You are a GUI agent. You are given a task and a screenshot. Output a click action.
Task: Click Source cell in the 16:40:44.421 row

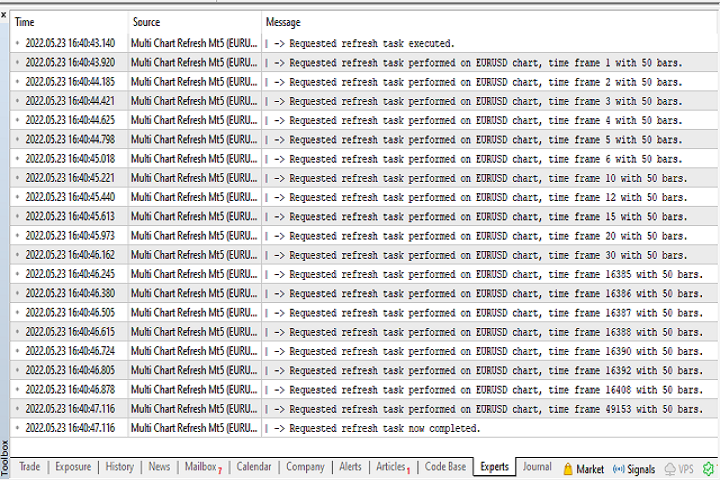click(x=194, y=101)
